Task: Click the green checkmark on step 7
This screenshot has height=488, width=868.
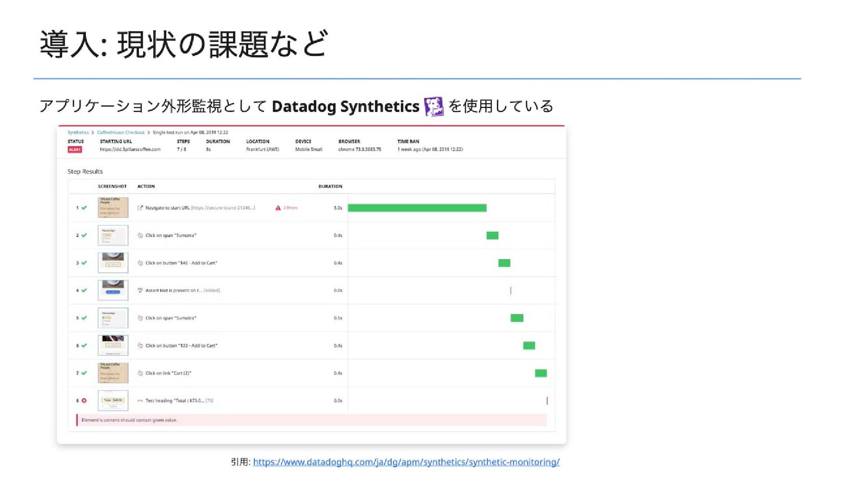Action: tap(84, 373)
